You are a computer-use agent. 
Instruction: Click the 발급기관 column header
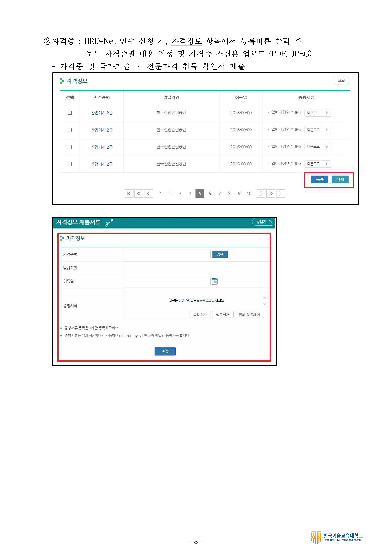pos(171,97)
